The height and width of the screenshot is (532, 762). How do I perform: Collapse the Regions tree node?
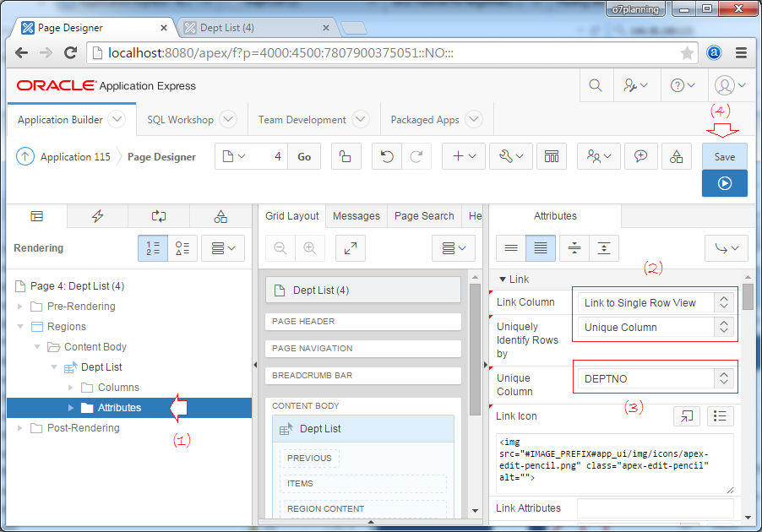[20, 327]
